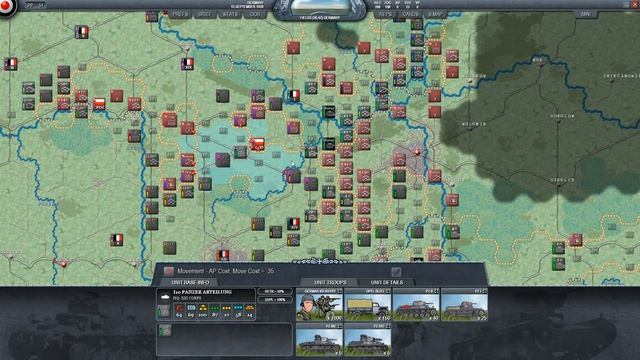Click the green dots stat icon showing 87
This screenshot has height=360, width=640.
[x=214, y=310]
